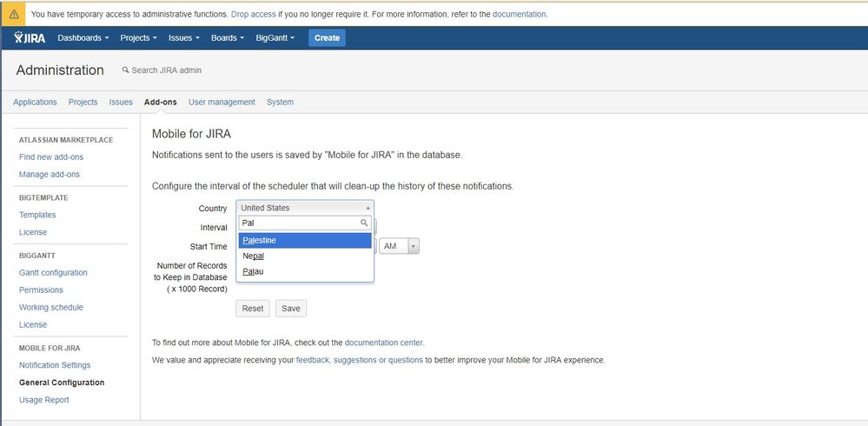Select Palestine from the country list
Image resolution: width=868 pixels, height=426 pixels.
[x=305, y=241]
